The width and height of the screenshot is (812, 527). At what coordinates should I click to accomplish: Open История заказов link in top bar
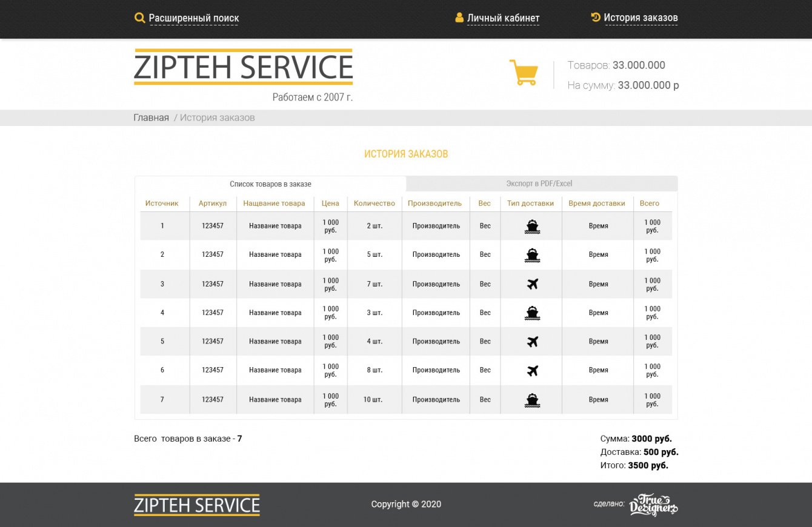point(641,18)
